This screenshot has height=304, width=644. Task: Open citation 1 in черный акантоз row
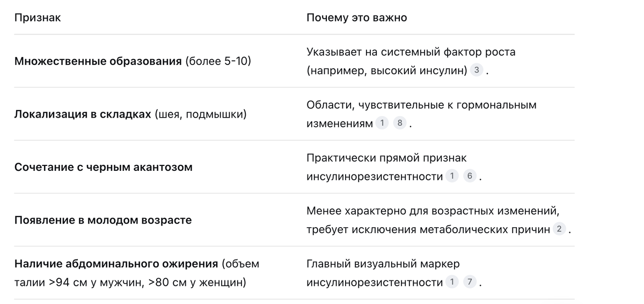click(452, 176)
